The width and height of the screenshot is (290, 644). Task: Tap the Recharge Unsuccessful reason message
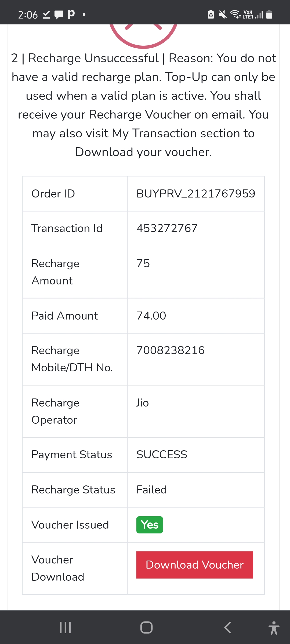pyautogui.click(x=143, y=105)
